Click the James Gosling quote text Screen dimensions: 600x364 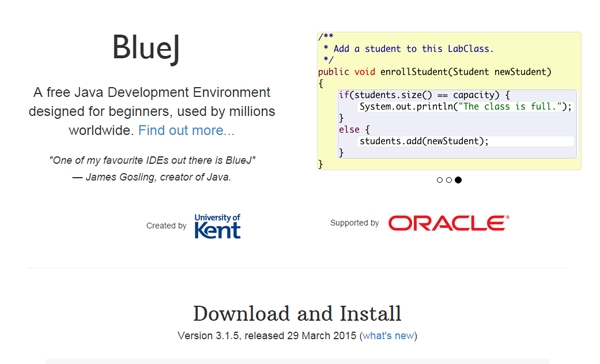[x=152, y=160]
